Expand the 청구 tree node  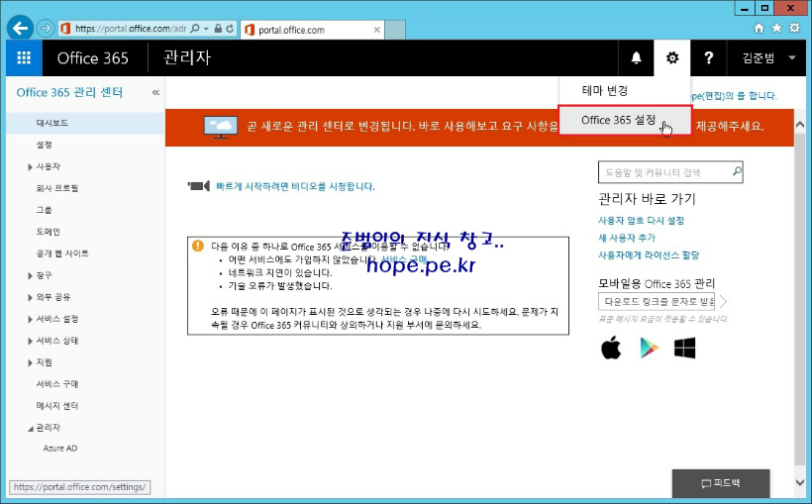30,275
